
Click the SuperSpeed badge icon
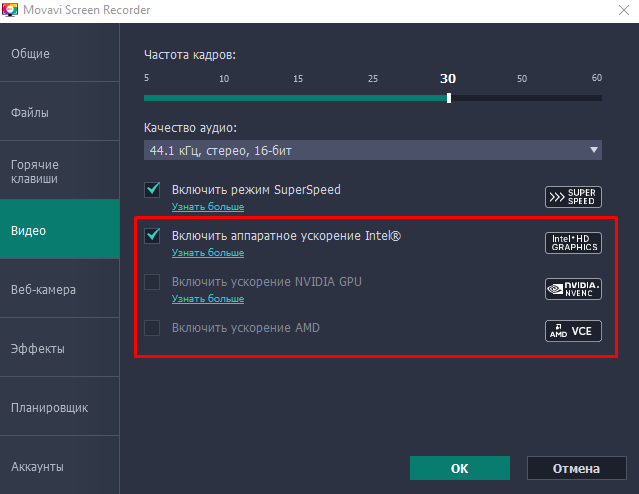pyautogui.click(x=573, y=197)
